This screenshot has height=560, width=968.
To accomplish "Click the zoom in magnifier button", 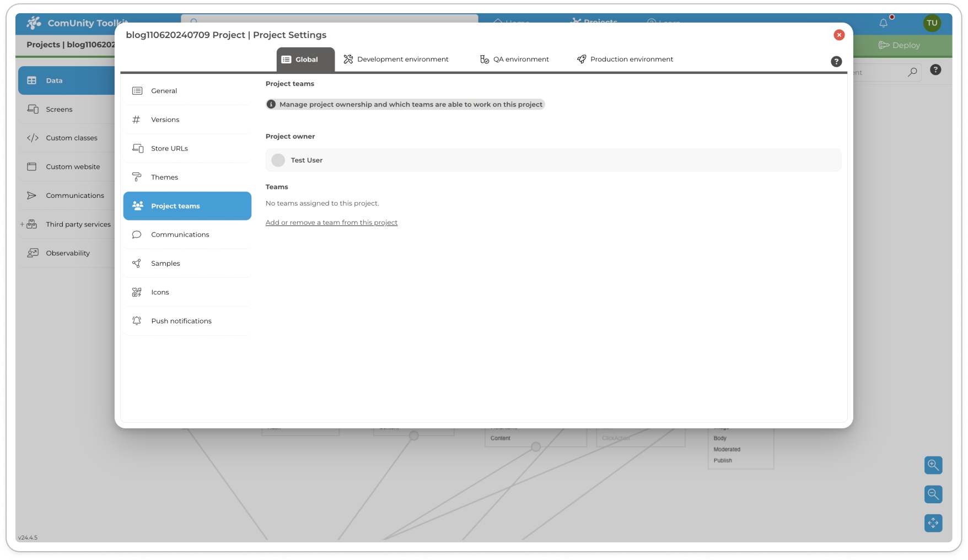I will point(933,465).
